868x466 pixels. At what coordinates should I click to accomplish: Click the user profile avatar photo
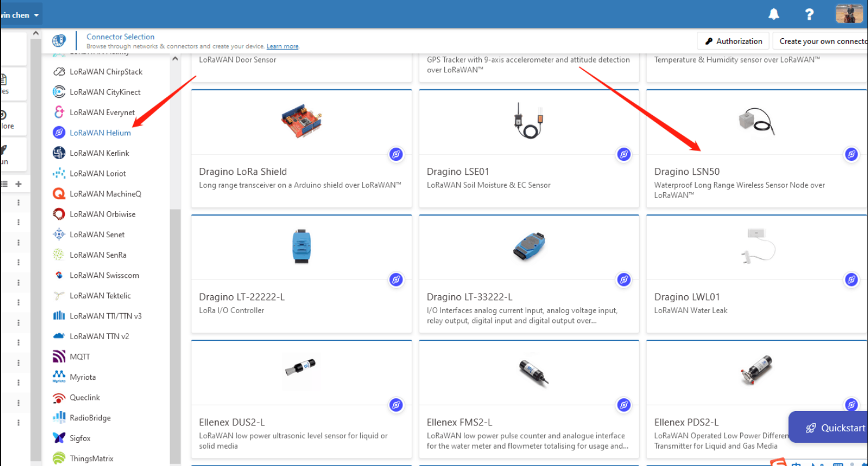849,13
